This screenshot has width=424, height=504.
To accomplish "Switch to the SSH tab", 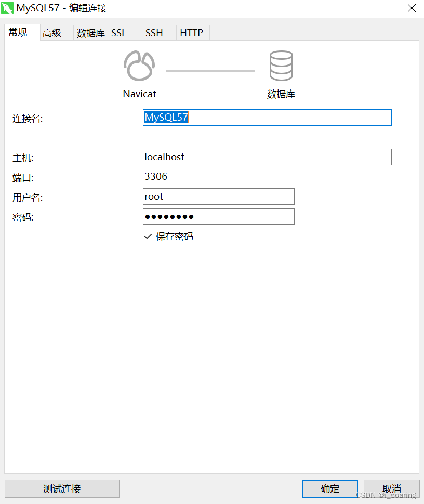I will pos(159,33).
